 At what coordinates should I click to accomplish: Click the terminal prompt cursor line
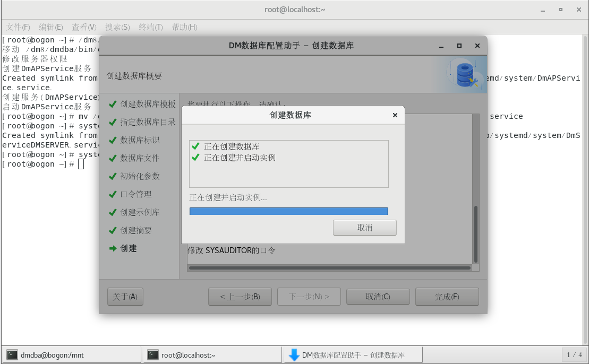[x=43, y=164]
